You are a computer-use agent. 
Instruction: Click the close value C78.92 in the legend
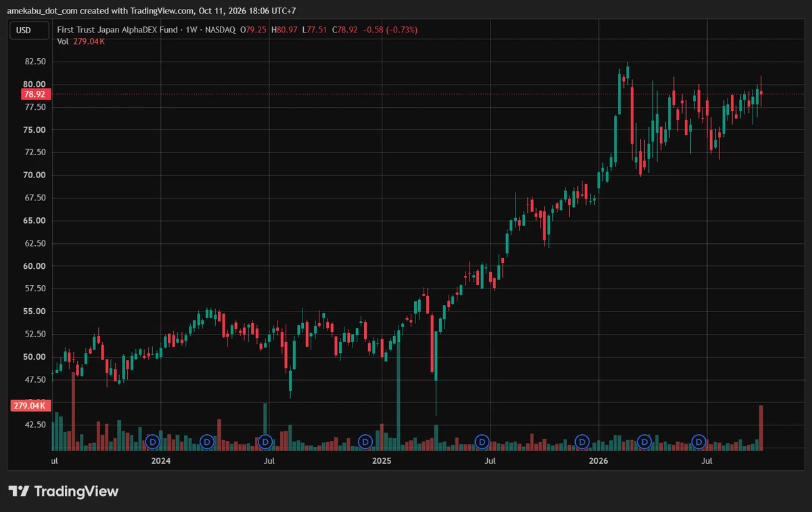click(x=344, y=30)
